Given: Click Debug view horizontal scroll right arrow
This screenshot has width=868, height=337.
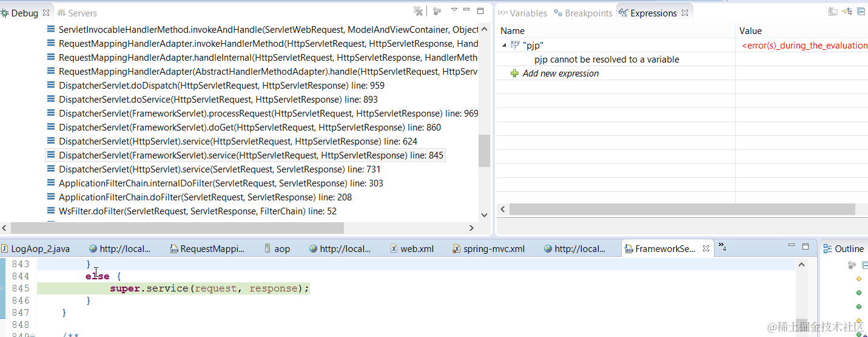Looking at the screenshot, I should 471,228.
